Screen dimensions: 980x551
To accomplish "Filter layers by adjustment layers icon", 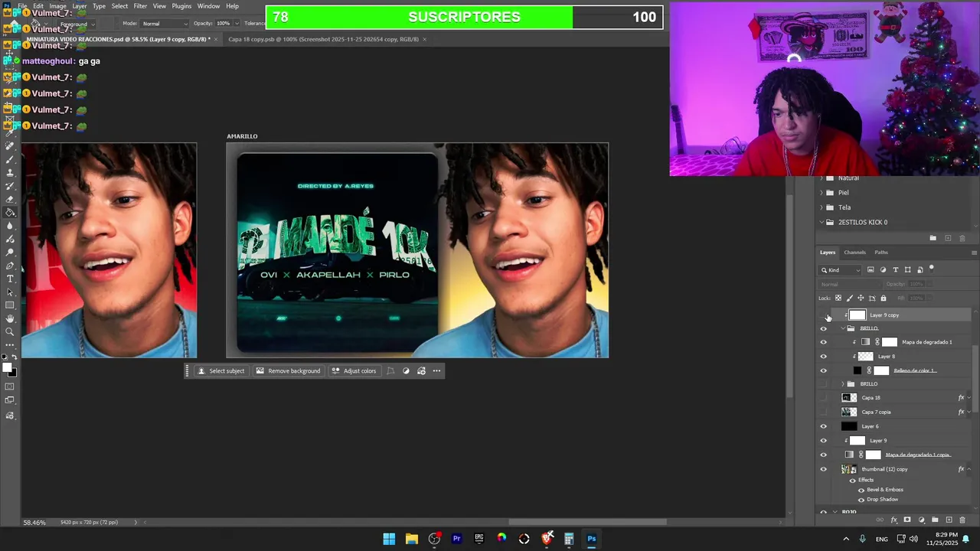I will [x=883, y=269].
